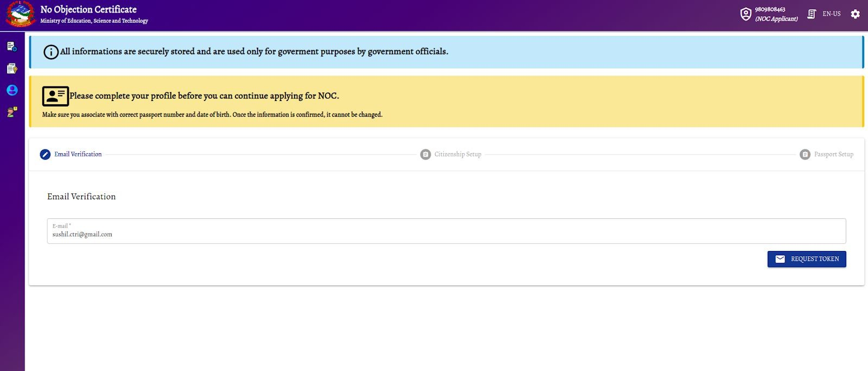Image resolution: width=868 pixels, height=371 pixels.
Task: Click the user shield account icon
Action: (746, 14)
